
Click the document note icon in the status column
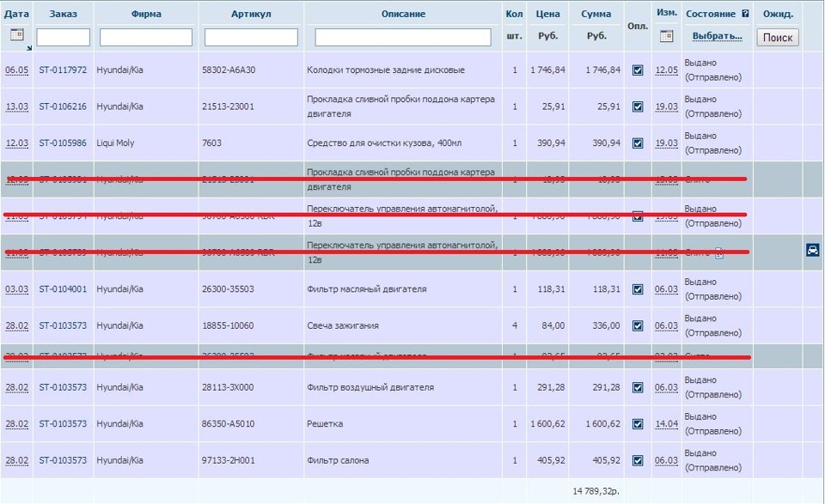[719, 253]
